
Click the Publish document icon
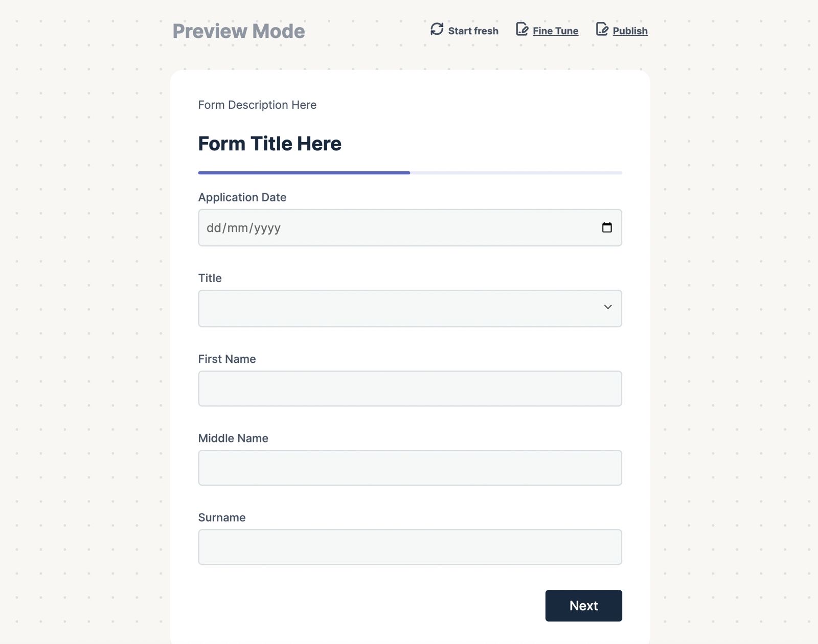click(x=602, y=30)
